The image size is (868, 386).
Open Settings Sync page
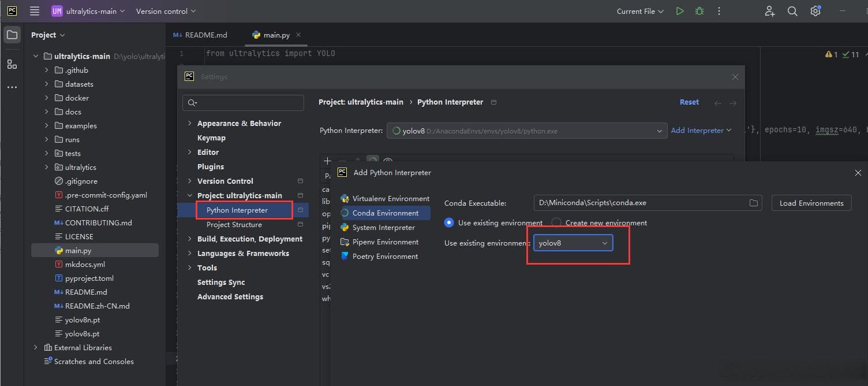tap(221, 283)
